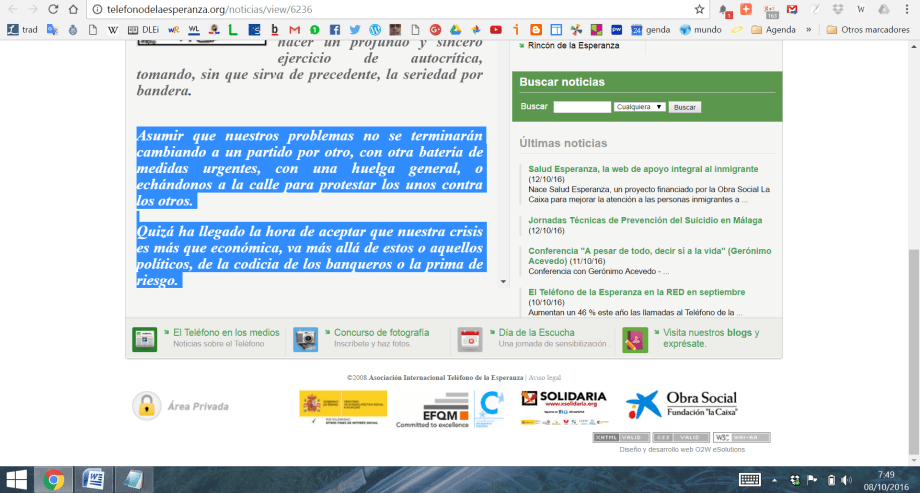920x493 pixels.
Task: Open the WordReference wR bookmark
Action: click(174, 29)
